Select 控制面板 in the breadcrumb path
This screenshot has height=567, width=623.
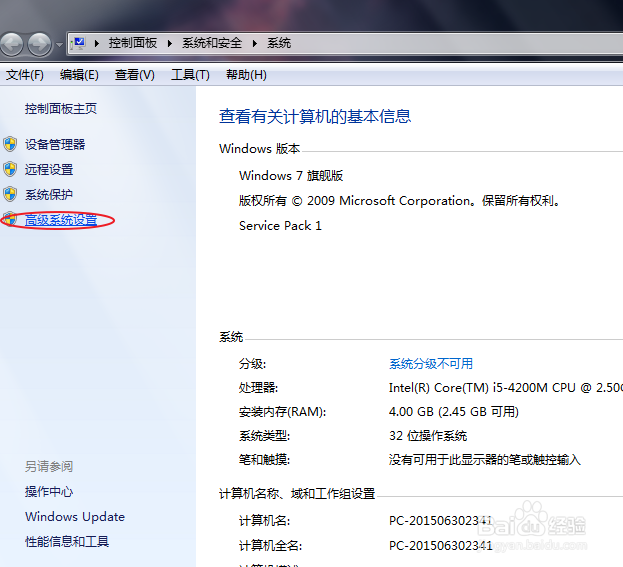(x=133, y=43)
